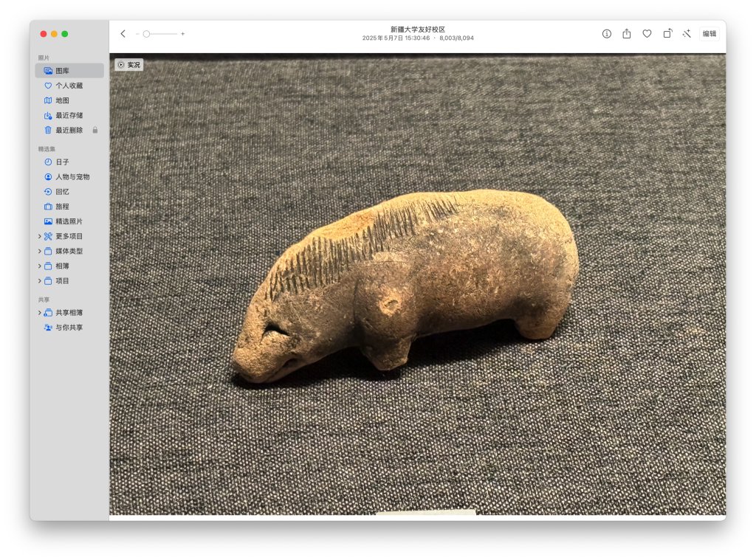Expand the 相簿 albums section
The image size is (756, 560).
point(40,266)
